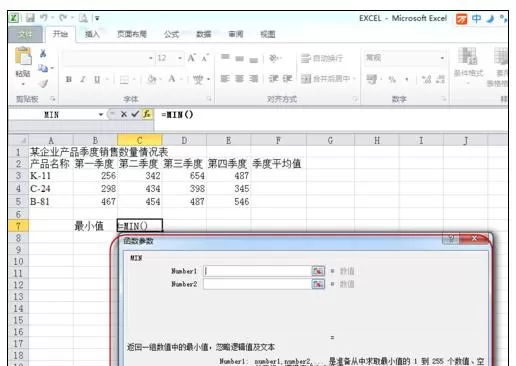The image size is (516, 366).
Task: Click the Middle Align icon
Action: click(239, 58)
